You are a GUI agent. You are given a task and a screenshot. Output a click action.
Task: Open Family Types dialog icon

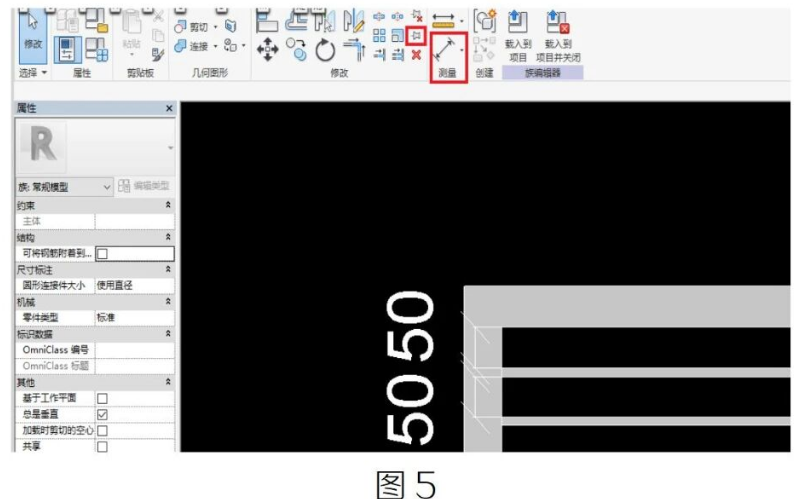click(96, 49)
